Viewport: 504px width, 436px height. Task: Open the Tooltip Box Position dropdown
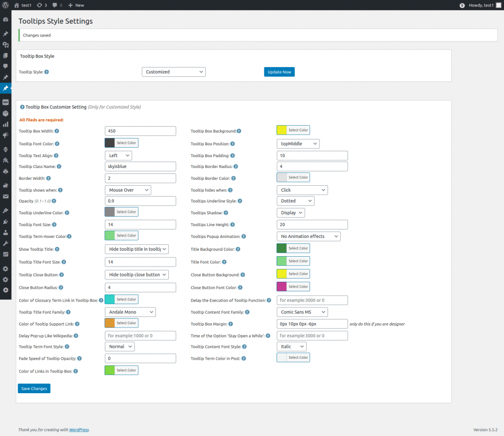click(298, 144)
